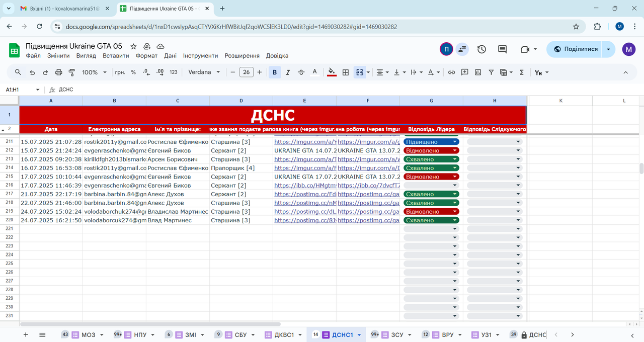Open text rotation options
Screen dimensions: 644x342
point(434,72)
